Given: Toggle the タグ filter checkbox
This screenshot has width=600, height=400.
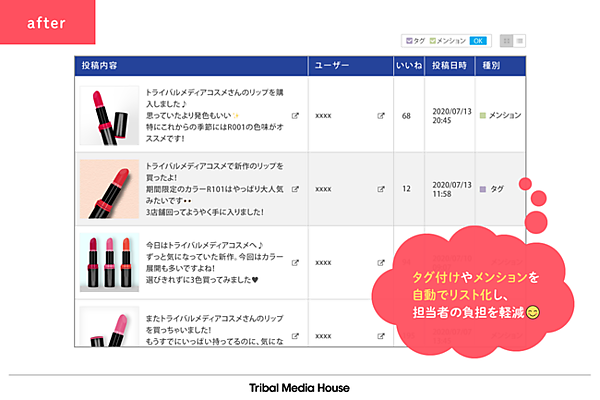Looking at the screenshot, I should (409, 41).
